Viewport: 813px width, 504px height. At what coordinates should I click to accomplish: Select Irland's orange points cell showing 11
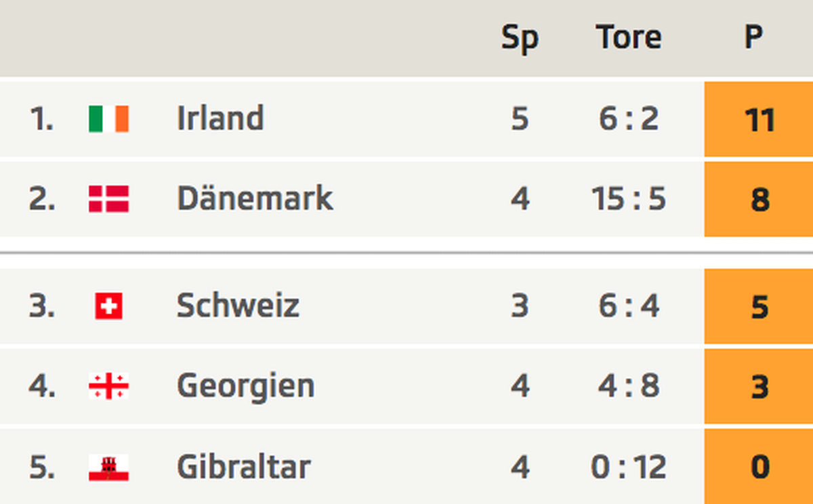[x=759, y=119]
